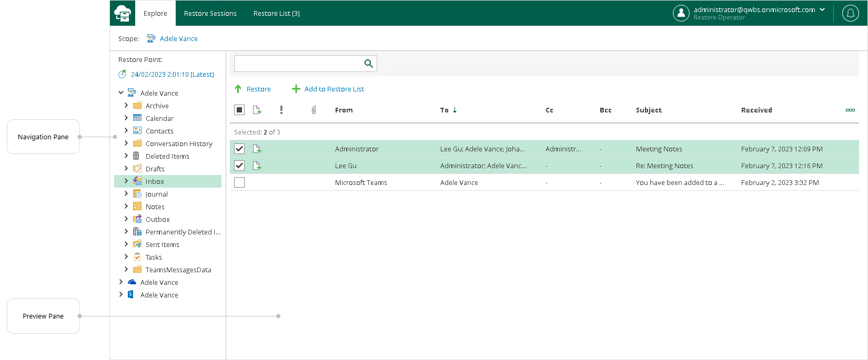The image size is (868, 360).
Task: Focus the email search input field
Action: [x=297, y=64]
